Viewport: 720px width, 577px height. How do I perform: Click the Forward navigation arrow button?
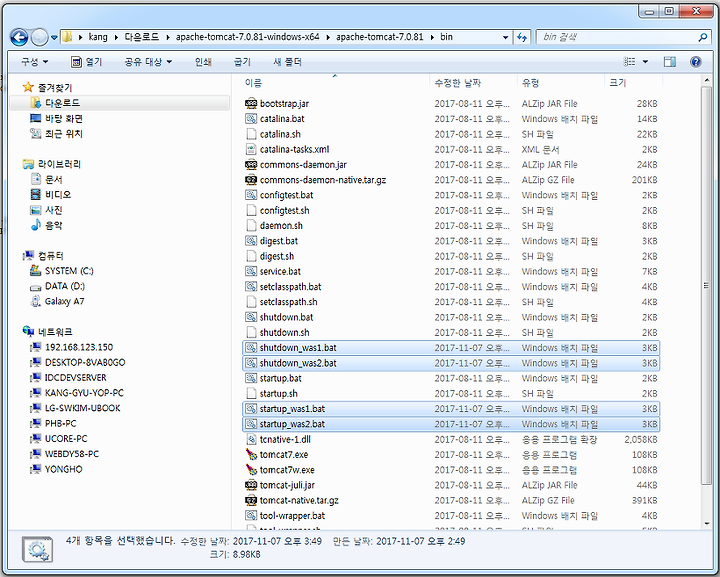coord(39,37)
